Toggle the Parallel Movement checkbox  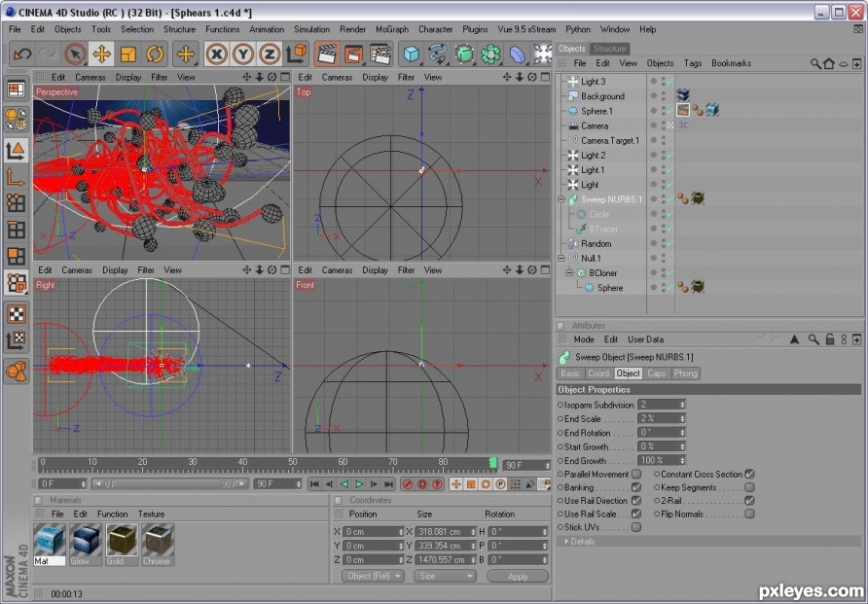636,474
